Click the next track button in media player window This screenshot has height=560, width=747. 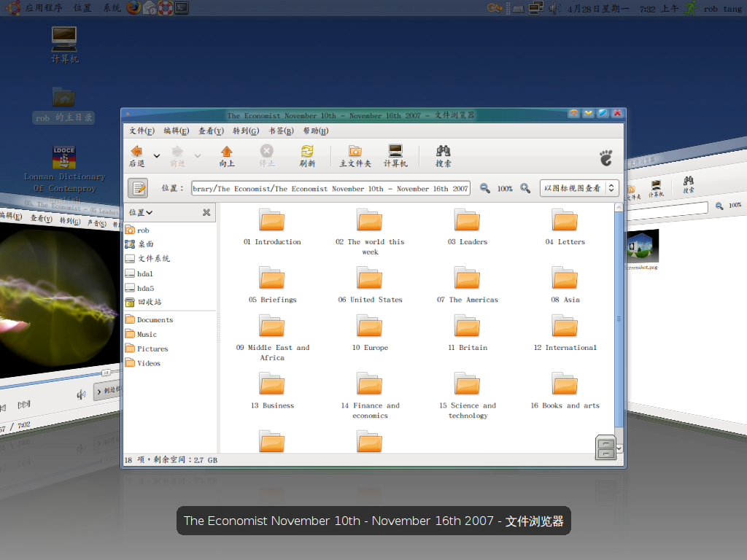pos(24,405)
